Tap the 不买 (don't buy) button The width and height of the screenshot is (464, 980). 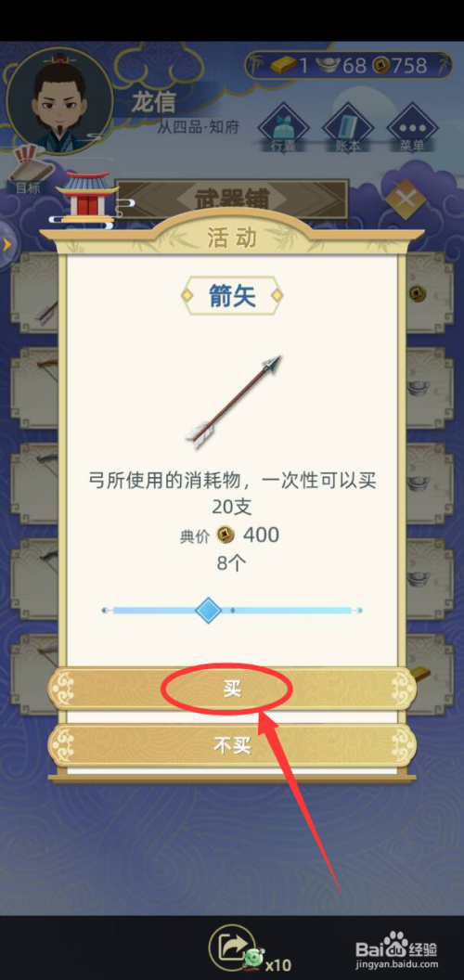(232, 745)
